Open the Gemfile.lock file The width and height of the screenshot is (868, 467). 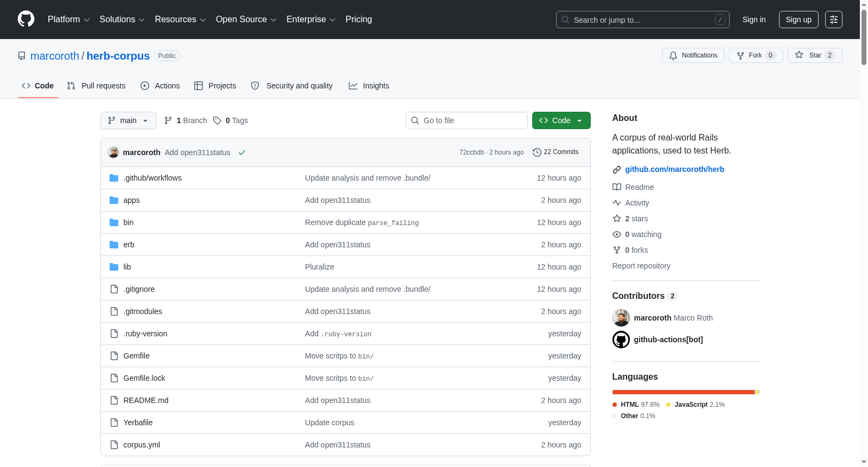[144, 378]
